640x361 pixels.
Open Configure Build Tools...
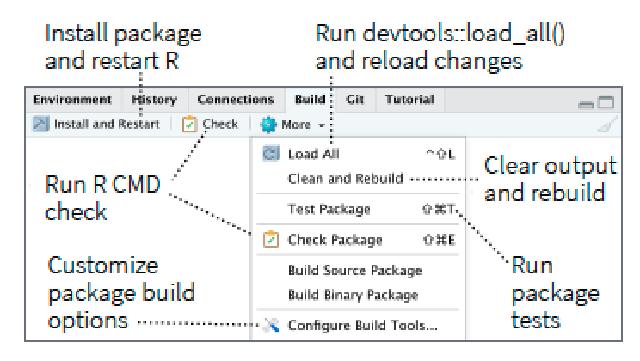pyautogui.click(x=357, y=325)
